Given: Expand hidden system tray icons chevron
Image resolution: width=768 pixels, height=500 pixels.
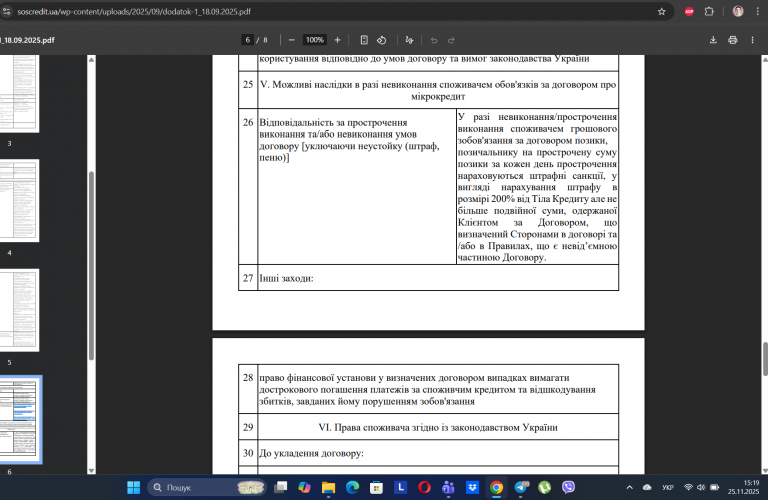Looking at the screenshot, I should 629,487.
